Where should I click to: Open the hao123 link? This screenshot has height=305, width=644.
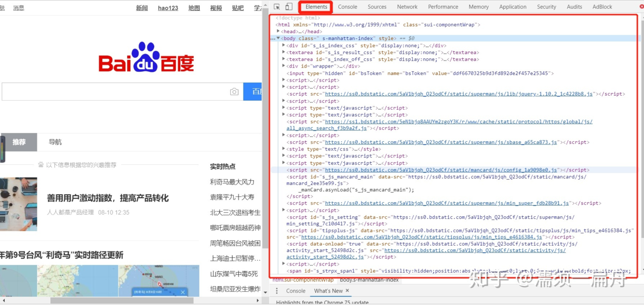point(168,8)
